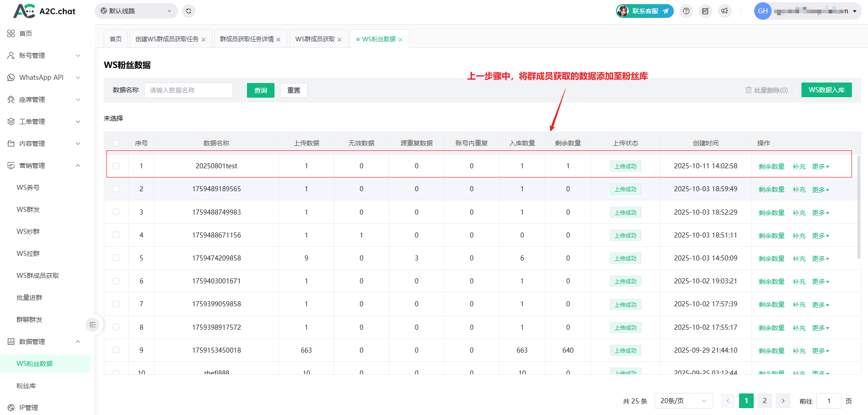868x415 pixels.
Task: Click the A2C.chat logo
Action: click(44, 11)
